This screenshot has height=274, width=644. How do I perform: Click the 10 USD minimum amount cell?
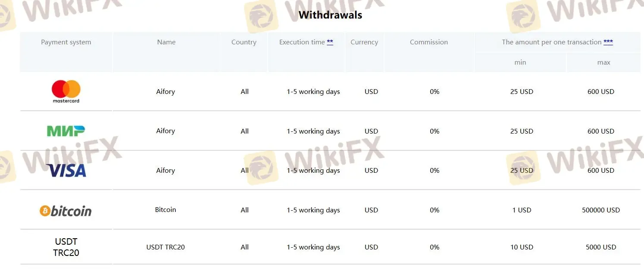[x=522, y=247]
